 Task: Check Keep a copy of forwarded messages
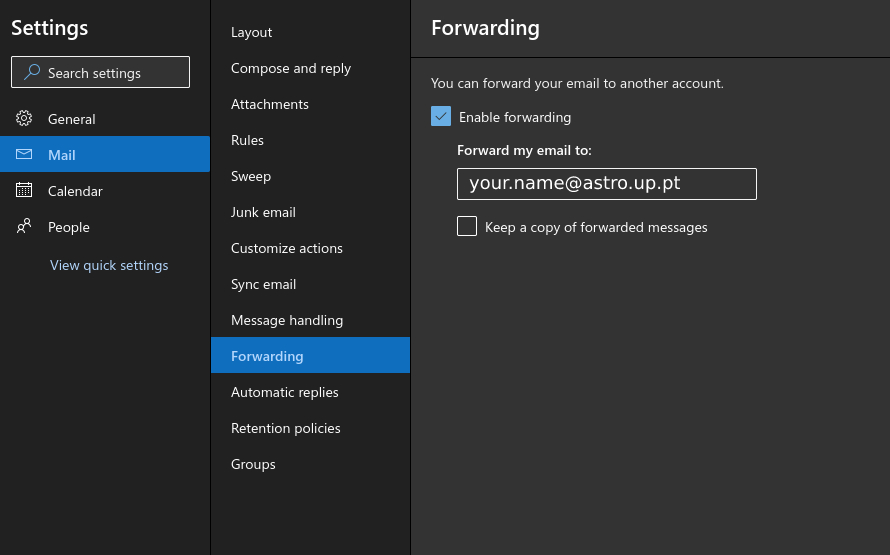pyautogui.click(x=467, y=226)
